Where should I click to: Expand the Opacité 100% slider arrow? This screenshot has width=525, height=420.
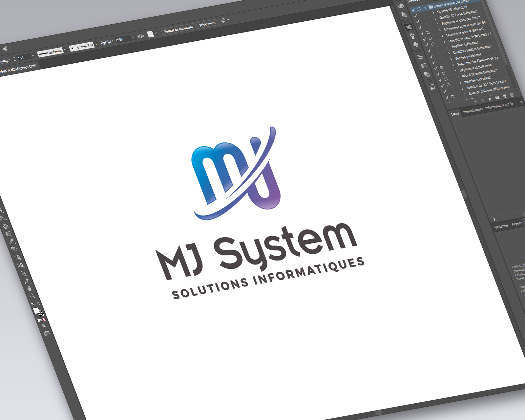click(133, 37)
